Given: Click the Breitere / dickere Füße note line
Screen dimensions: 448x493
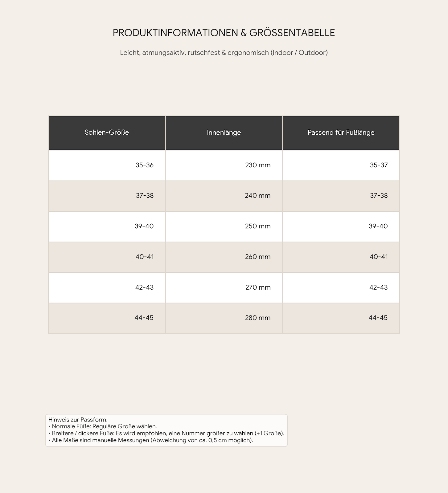Looking at the screenshot, I should [x=166, y=433].
